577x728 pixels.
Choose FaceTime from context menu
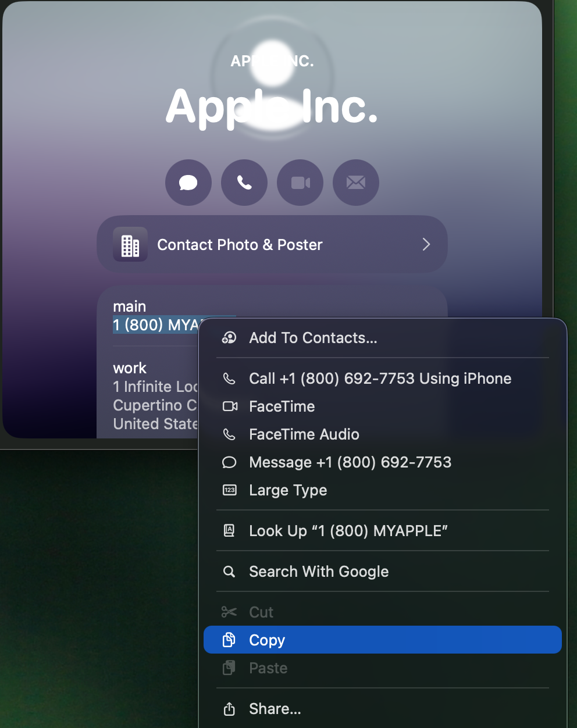383,406
